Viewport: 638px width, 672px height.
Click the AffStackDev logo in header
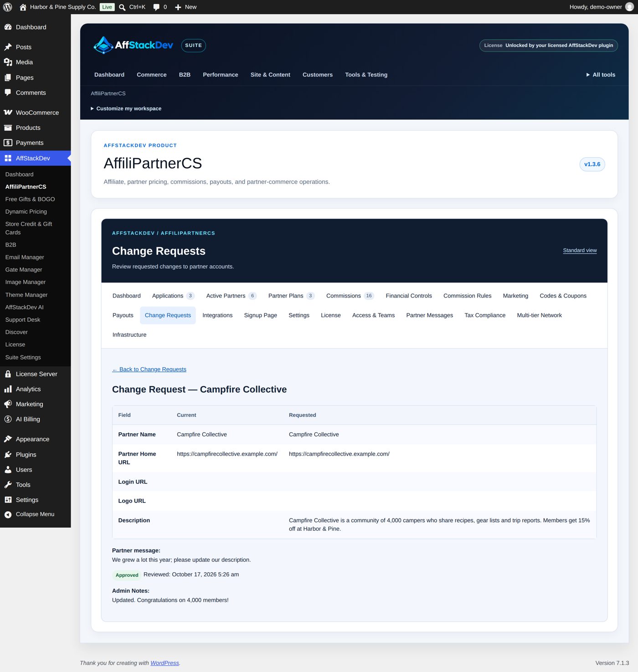(133, 45)
